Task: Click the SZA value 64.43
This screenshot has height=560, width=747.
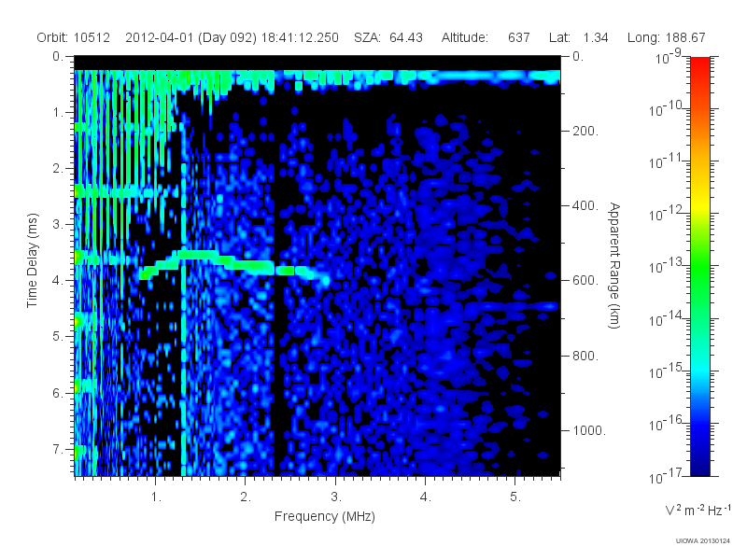Action: (x=406, y=37)
